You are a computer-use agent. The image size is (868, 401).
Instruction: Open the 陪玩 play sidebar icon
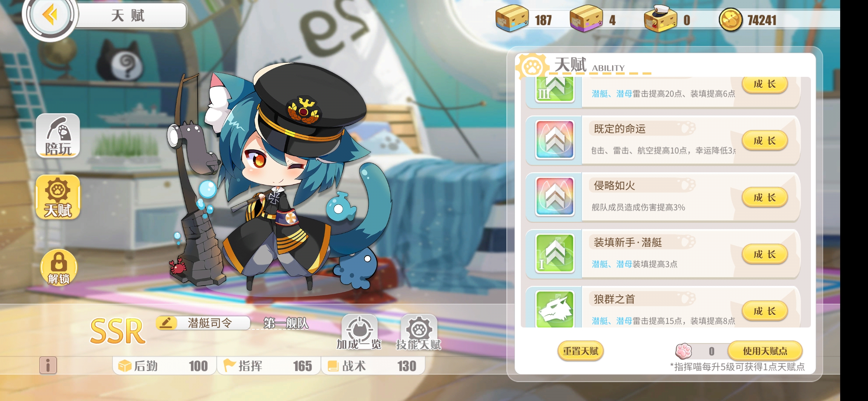[58, 136]
